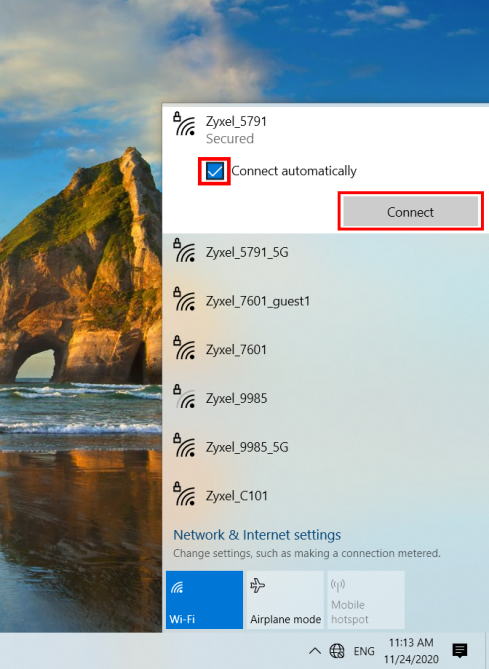The image size is (489, 669).
Task: Click the Zyxel_9985_5G Wi-Fi signal icon
Action: (x=184, y=445)
